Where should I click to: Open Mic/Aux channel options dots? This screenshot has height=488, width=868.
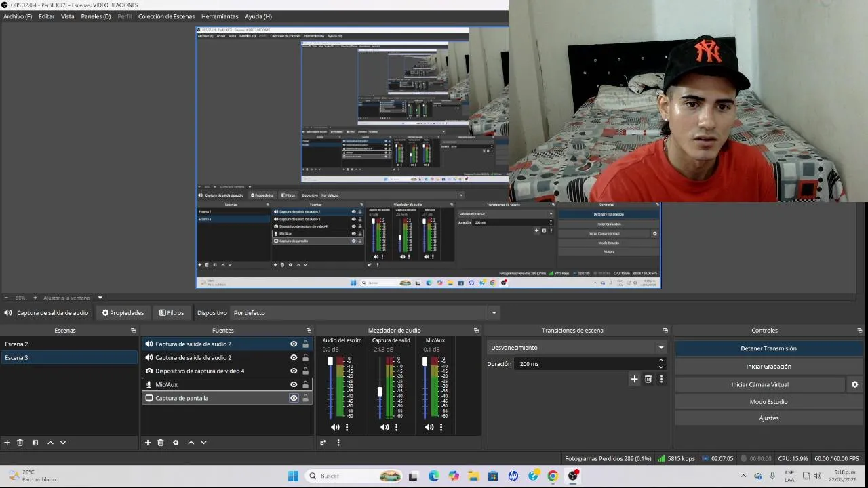pos(441,427)
